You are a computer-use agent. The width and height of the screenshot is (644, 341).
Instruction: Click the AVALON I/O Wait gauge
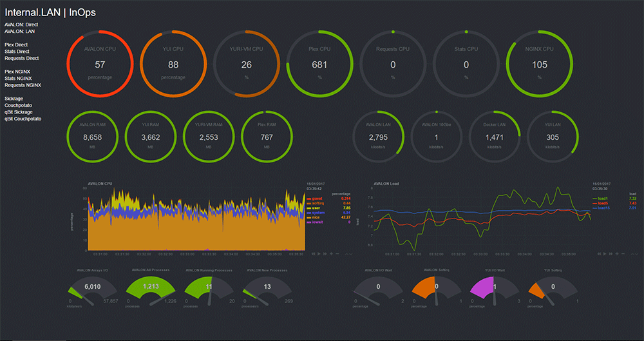[378, 289]
